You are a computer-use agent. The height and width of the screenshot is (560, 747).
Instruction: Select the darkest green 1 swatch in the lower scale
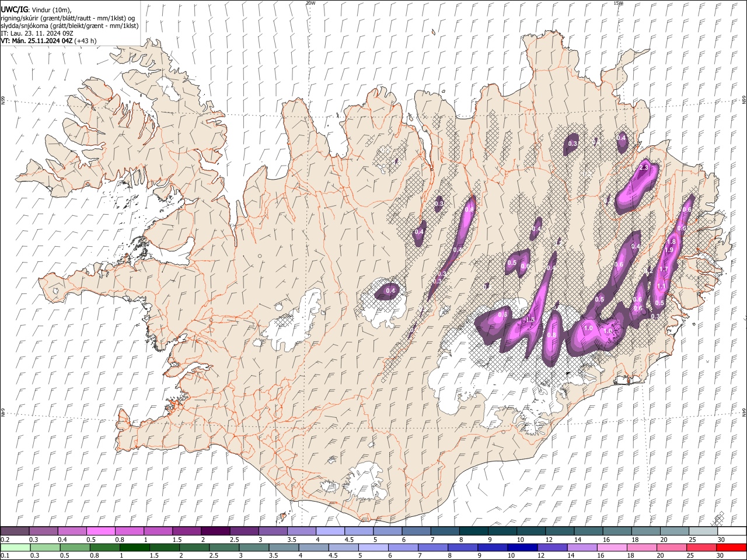click(134, 547)
